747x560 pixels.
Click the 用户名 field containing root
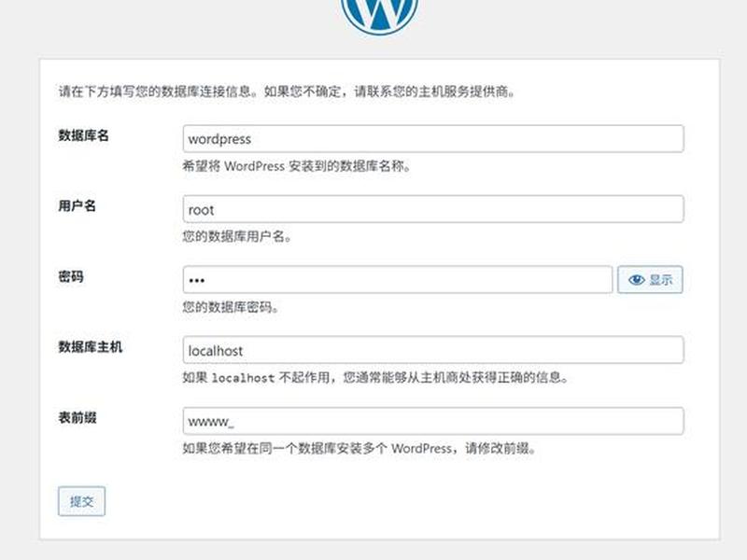point(433,209)
